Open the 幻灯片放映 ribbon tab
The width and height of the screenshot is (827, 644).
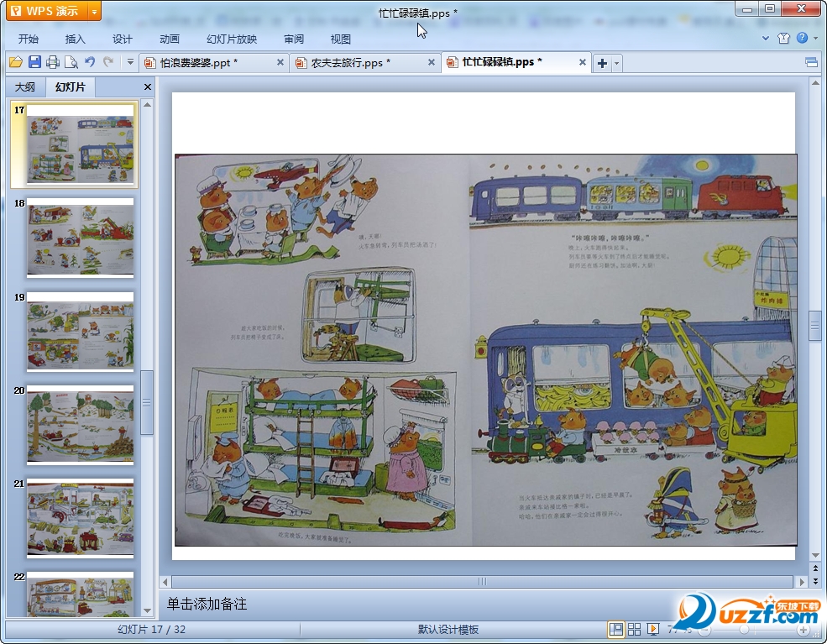(232, 39)
